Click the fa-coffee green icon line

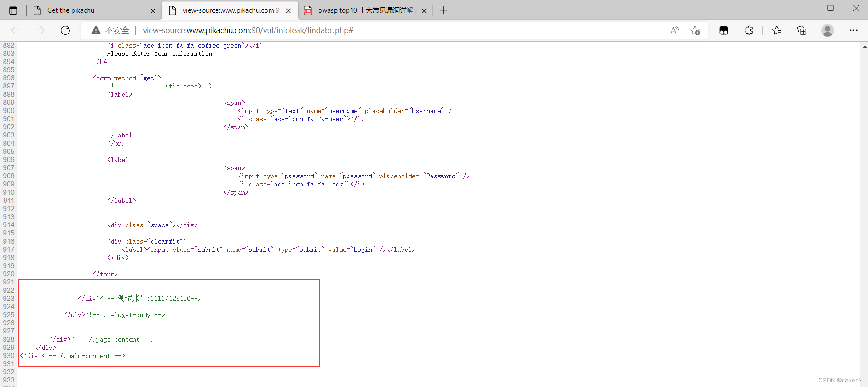pyautogui.click(x=185, y=45)
